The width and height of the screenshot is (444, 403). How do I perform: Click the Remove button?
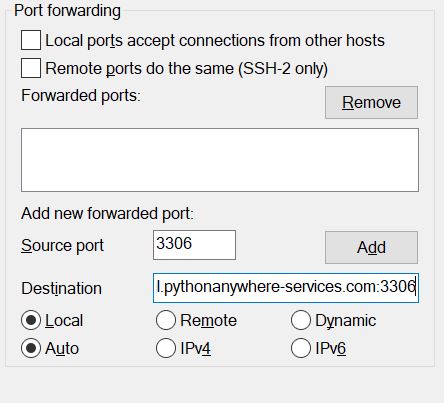(371, 102)
